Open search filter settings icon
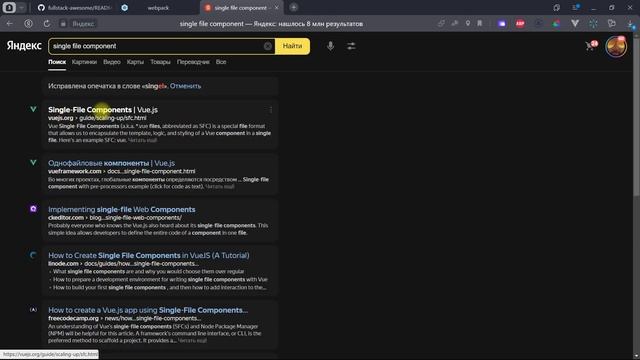 point(351,46)
